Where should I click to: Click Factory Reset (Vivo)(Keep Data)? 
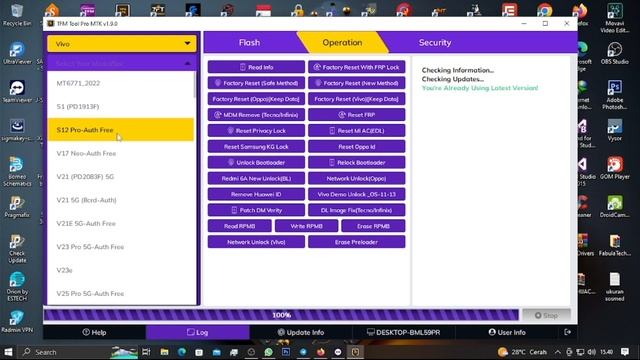(357, 99)
